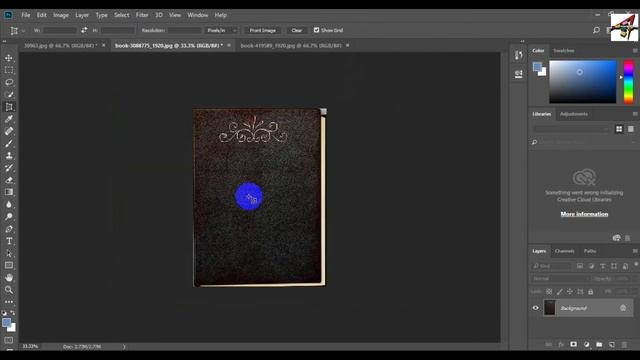The image size is (640, 360).
Task: Click the Photoshop logo icon
Action: pyautogui.click(x=8, y=15)
